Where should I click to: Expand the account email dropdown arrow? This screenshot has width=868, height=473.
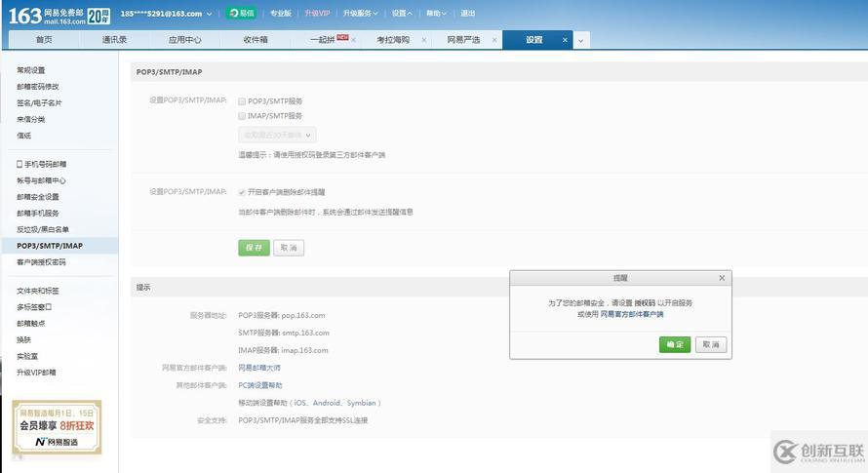(210, 14)
